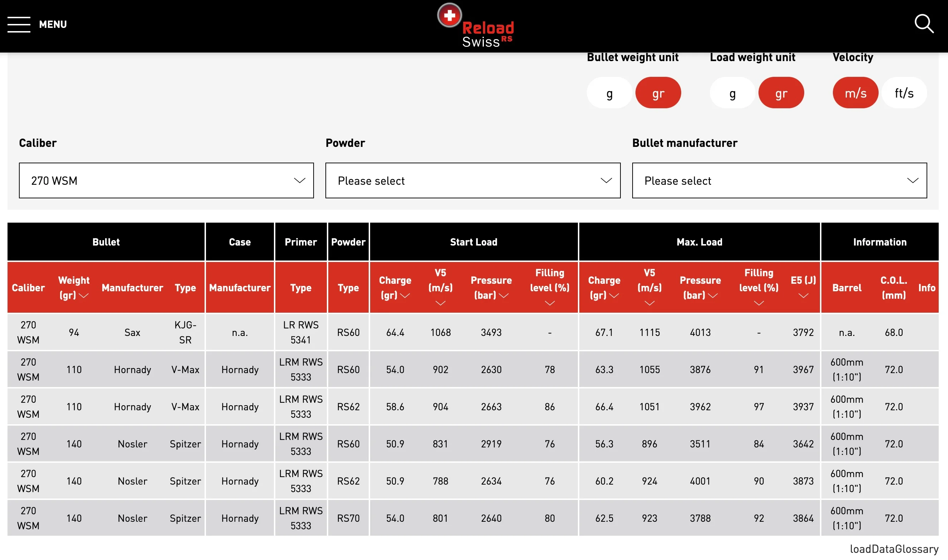The height and width of the screenshot is (560, 948).
Task: Click the Info column header
Action: click(927, 288)
